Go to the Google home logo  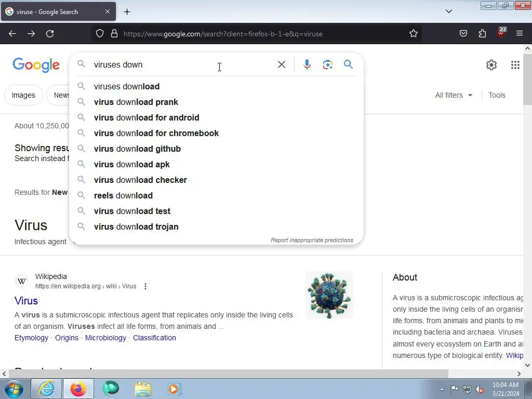click(x=36, y=65)
